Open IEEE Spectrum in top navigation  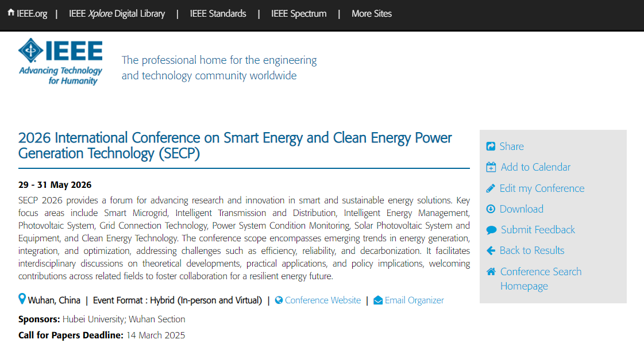pos(299,14)
